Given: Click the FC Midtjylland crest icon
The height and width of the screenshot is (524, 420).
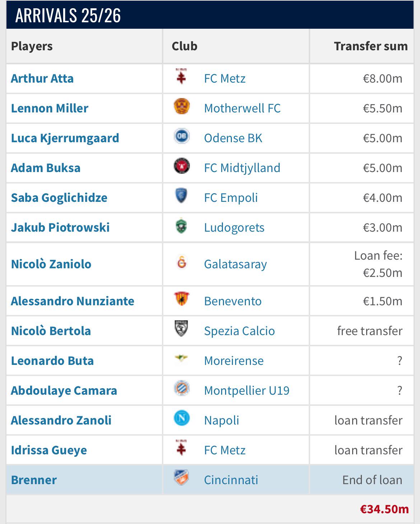Looking at the screenshot, I should tap(182, 166).
